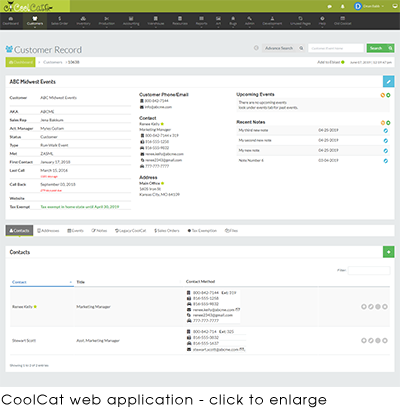This screenshot has width=400, height=410.
Task: Add a new contact with green plus button
Action: 388,252
